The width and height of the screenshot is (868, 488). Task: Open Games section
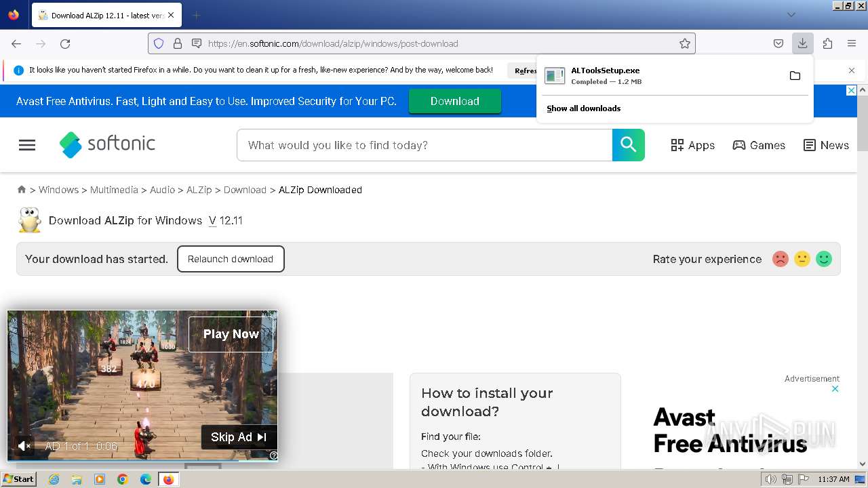click(x=759, y=145)
